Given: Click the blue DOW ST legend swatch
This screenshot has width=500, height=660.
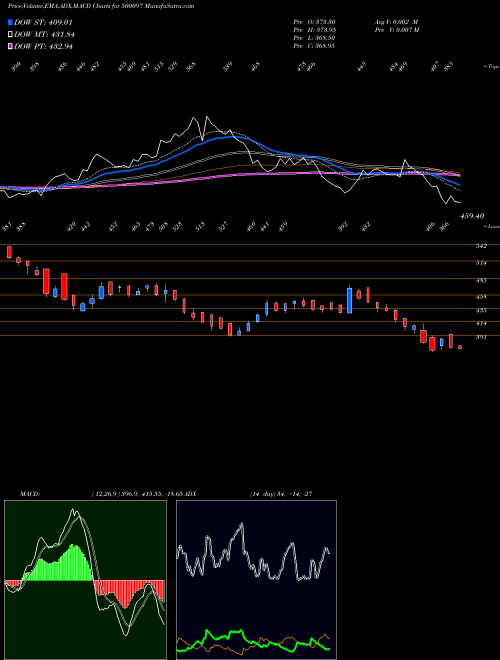Looking at the screenshot, I should tap(10, 22).
